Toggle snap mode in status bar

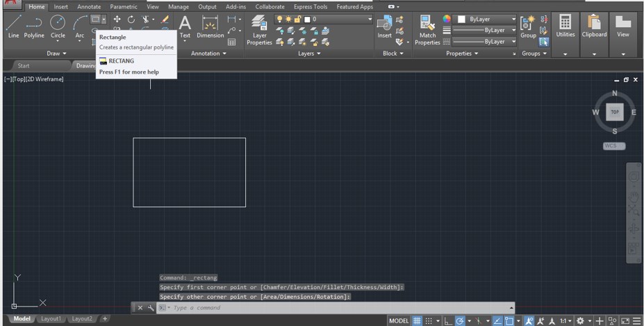point(429,320)
